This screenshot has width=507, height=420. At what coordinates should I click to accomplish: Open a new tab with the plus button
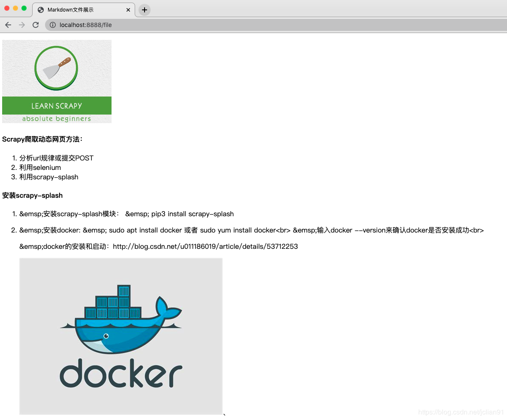[145, 10]
